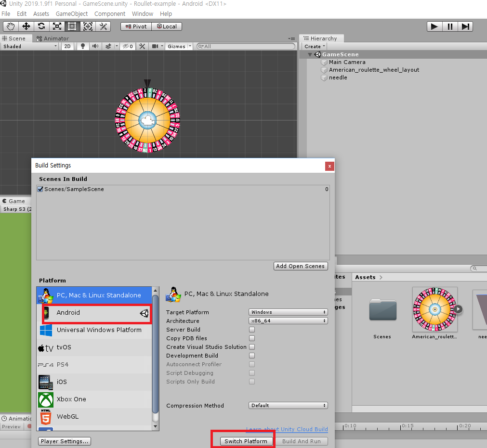Toggle Pivot handle position
Image resolution: width=487 pixels, height=448 pixels.
pos(136,26)
